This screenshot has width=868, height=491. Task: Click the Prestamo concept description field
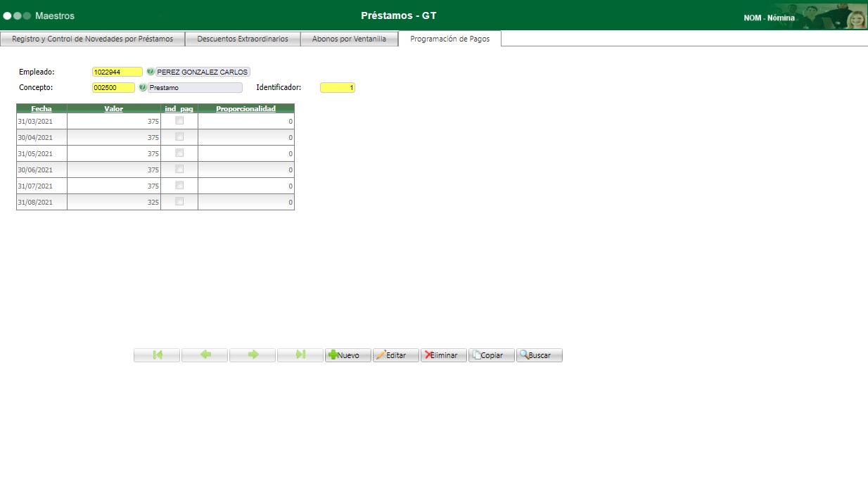tap(195, 88)
